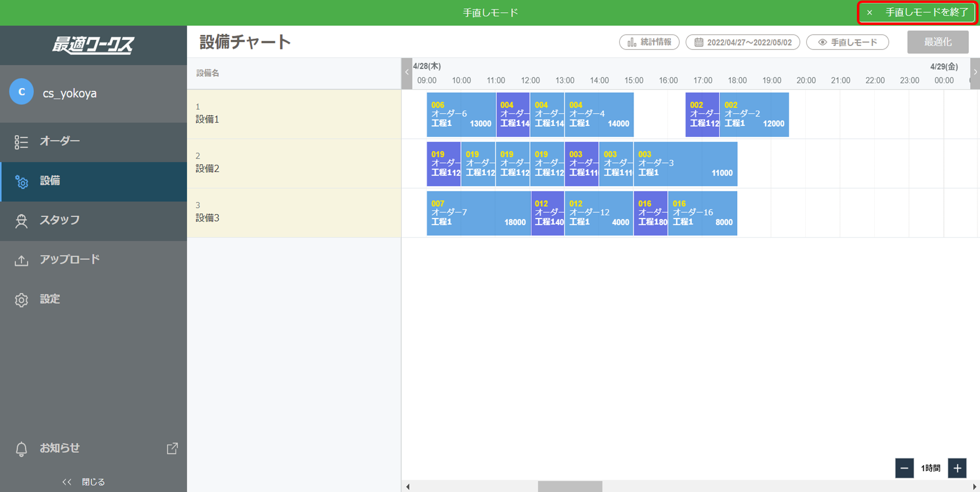The height and width of the screenshot is (492, 980).
Task: Click the order list icon beside オーダー
Action: point(21,142)
